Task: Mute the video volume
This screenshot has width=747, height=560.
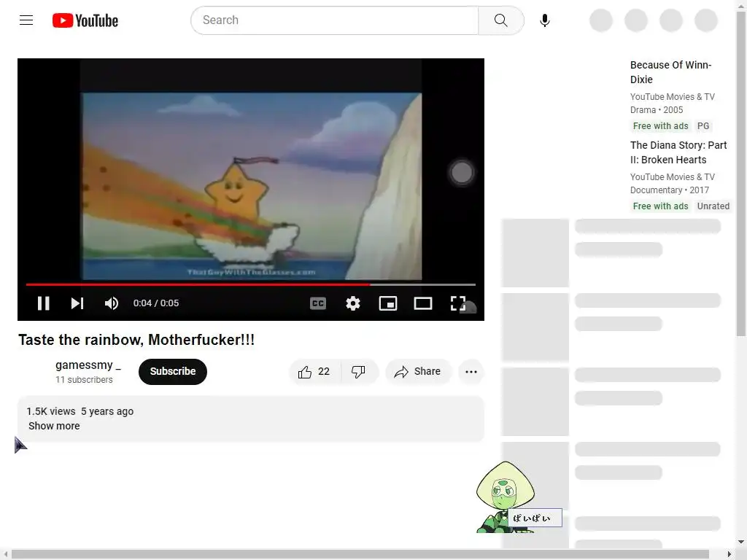Action: pos(112,303)
